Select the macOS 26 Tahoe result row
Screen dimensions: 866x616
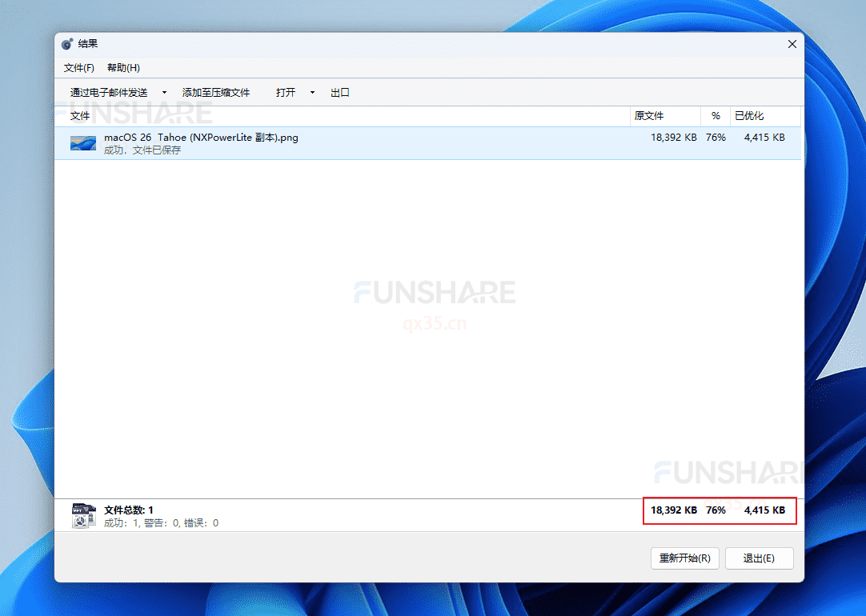pyautogui.click(x=320, y=142)
